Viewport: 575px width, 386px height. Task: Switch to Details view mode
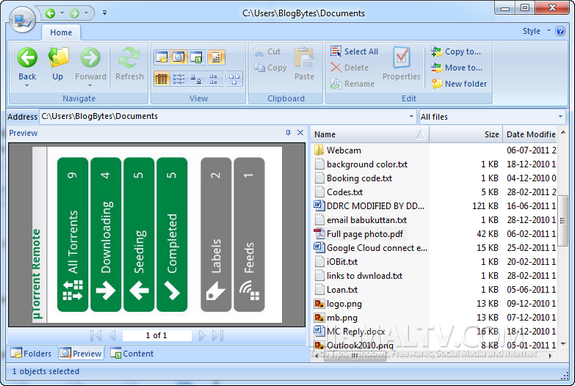(x=161, y=78)
